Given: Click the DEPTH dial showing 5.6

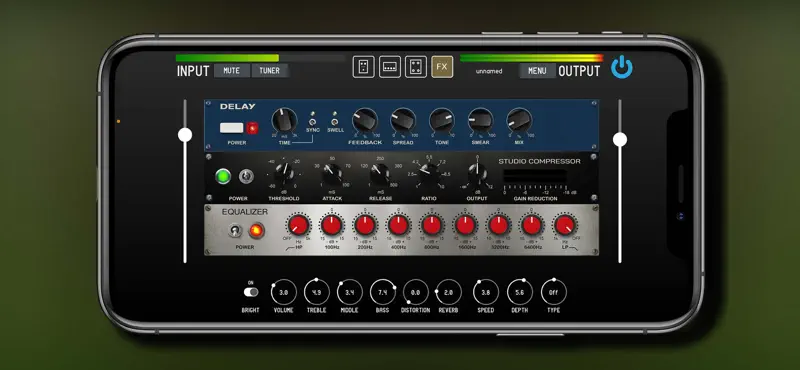Looking at the screenshot, I should coord(519,292).
